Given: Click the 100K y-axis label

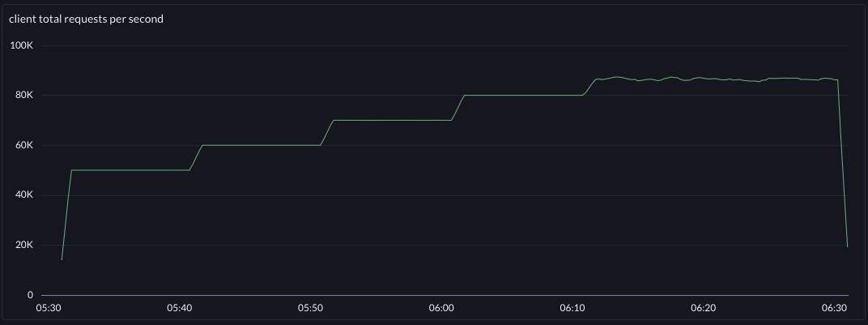Looking at the screenshot, I should click(x=20, y=45).
